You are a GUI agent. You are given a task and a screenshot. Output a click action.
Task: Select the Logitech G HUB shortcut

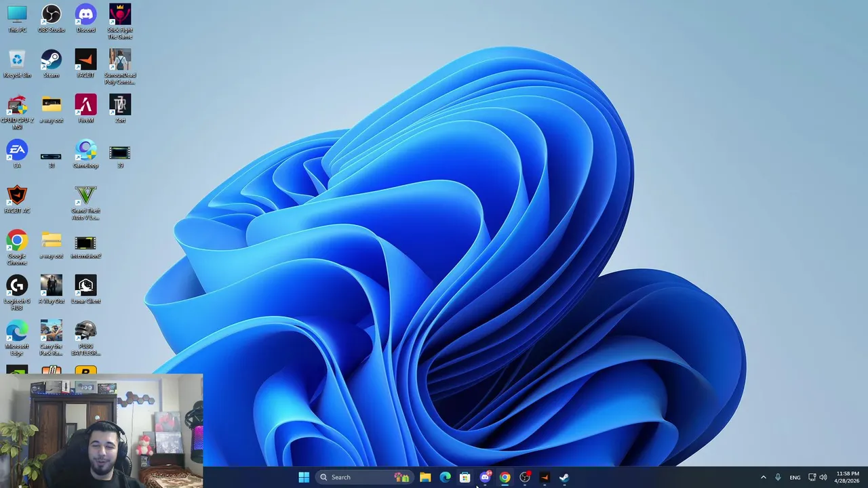(17, 293)
